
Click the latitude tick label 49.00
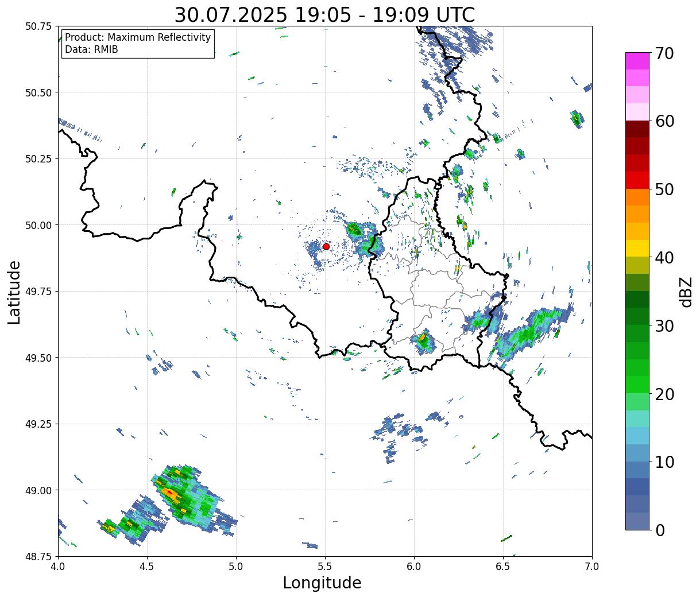point(38,490)
